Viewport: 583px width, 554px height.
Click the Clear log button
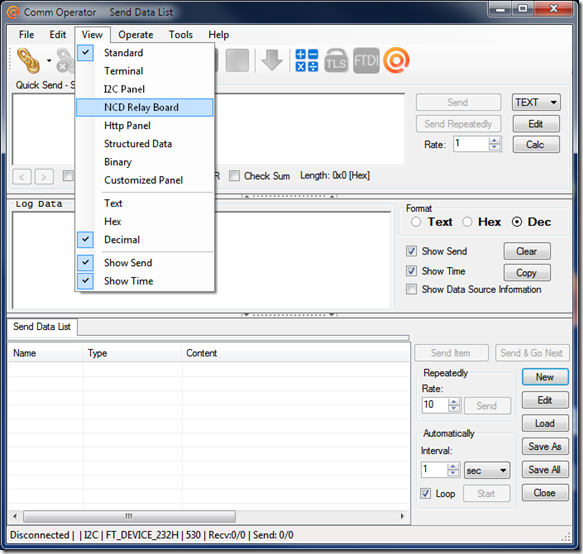point(527,251)
